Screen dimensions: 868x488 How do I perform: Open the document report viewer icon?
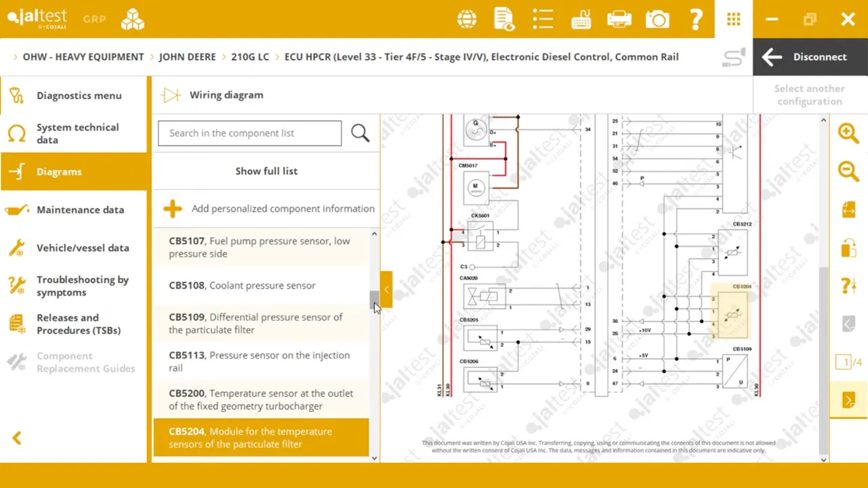pos(504,19)
